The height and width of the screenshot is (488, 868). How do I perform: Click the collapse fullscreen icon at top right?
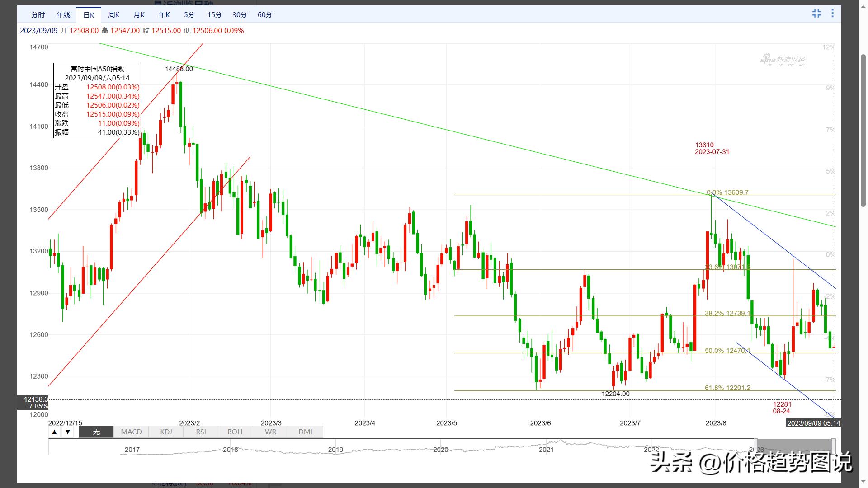(816, 14)
